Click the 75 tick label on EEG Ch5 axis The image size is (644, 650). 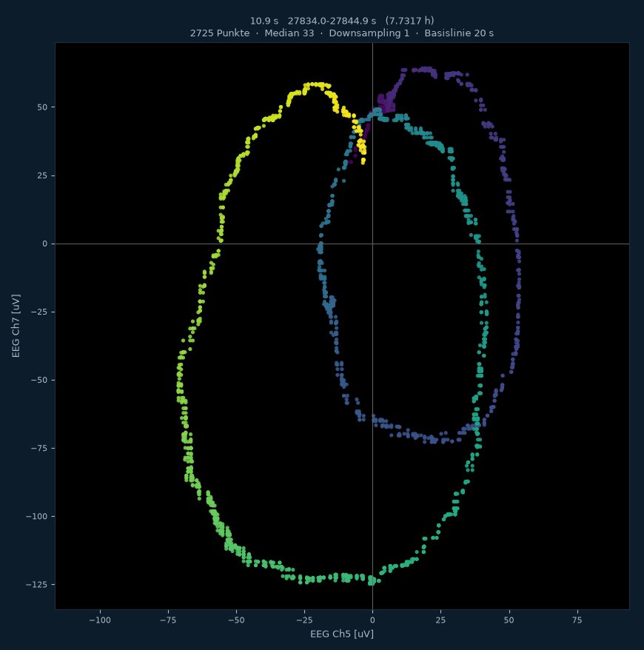click(577, 620)
